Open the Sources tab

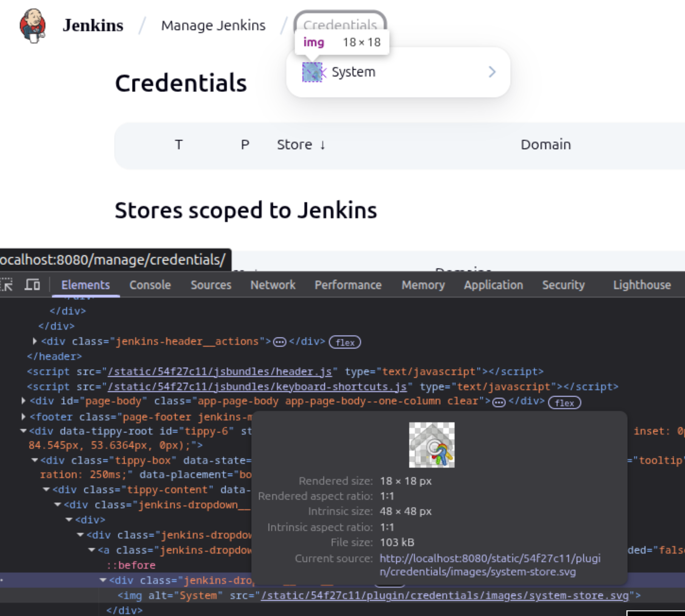[x=211, y=285]
